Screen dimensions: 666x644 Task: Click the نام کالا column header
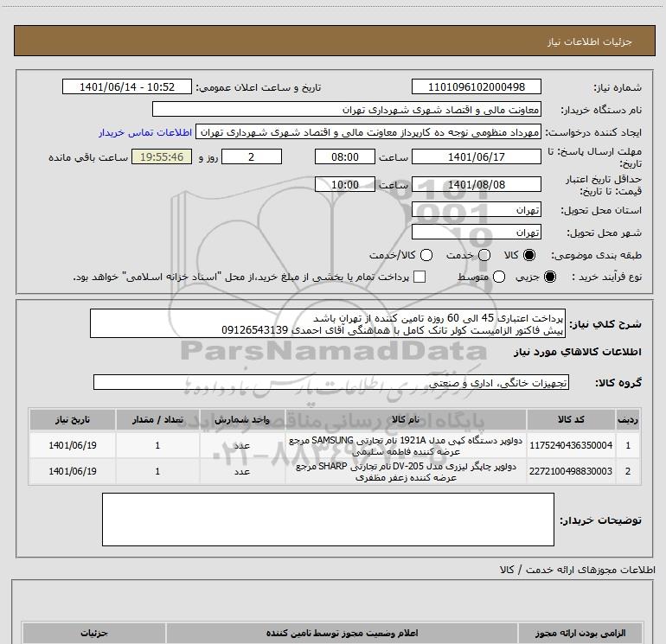[x=406, y=419]
